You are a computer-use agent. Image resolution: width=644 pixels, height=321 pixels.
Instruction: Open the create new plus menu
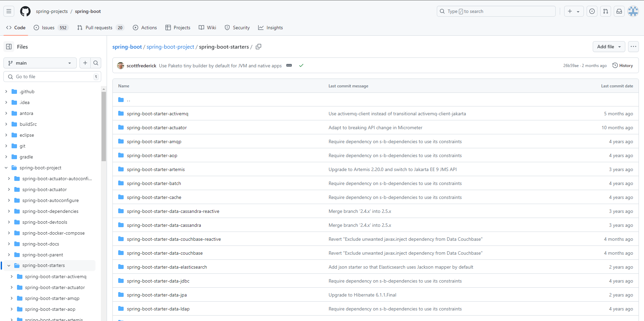(x=574, y=11)
